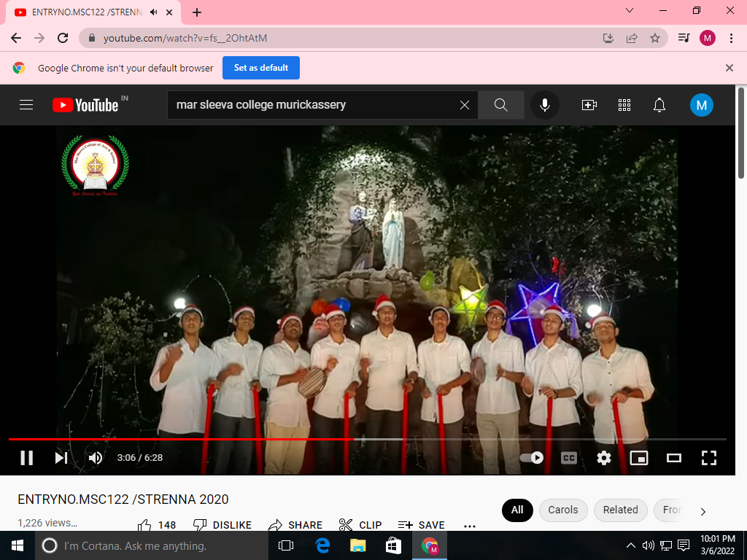This screenshot has height=560, width=747.
Task: Mute the video player volume
Action: [96, 458]
